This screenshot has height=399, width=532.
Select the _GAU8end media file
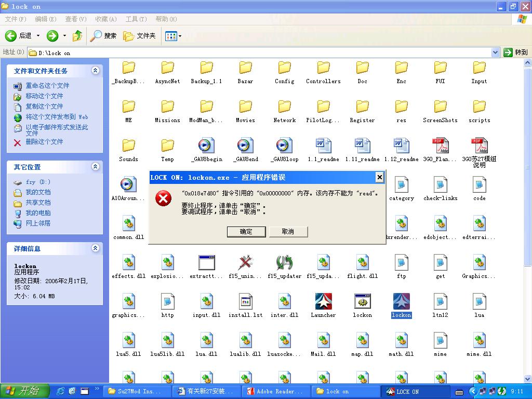pos(245,145)
